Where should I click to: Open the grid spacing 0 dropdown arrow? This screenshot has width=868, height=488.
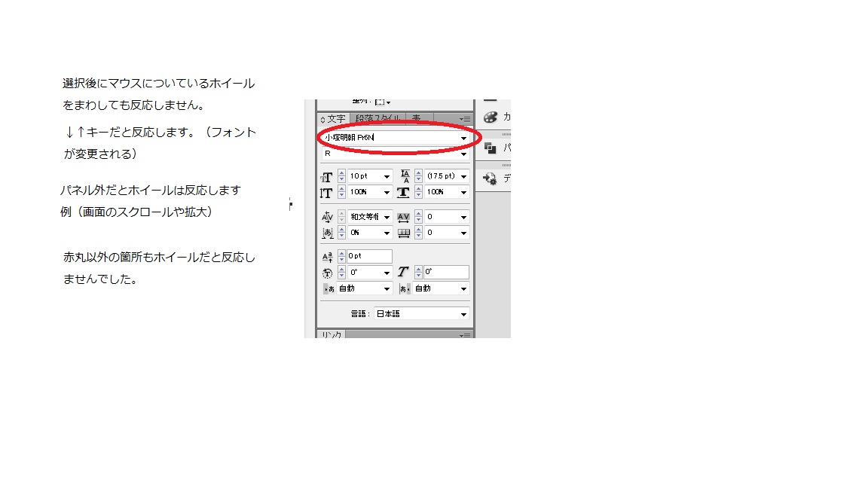point(463,233)
